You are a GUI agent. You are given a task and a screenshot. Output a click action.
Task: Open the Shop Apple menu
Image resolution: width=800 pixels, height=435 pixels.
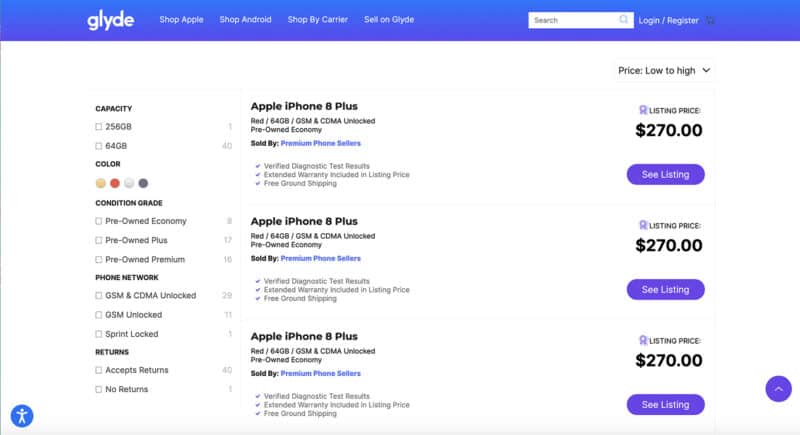(181, 20)
